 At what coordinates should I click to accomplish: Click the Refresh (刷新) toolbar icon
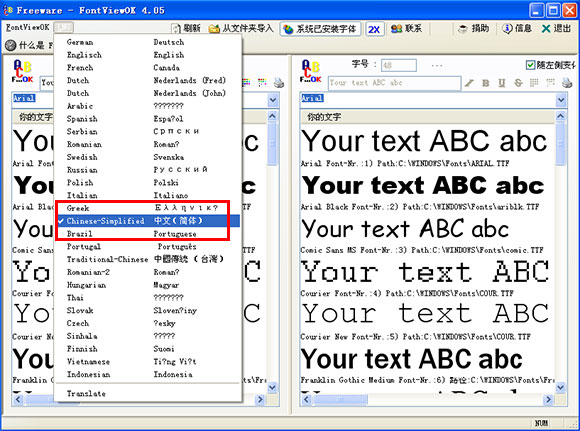[175, 28]
